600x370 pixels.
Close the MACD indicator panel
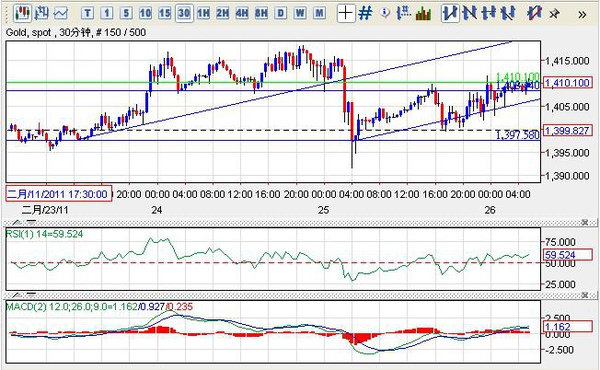pos(585,295)
